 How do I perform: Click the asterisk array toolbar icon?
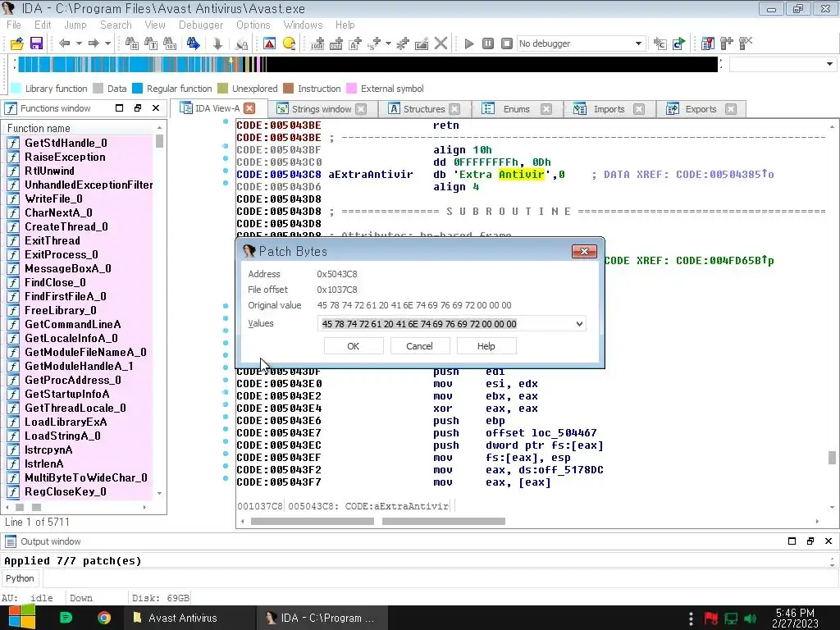pyautogui.click(x=402, y=43)
